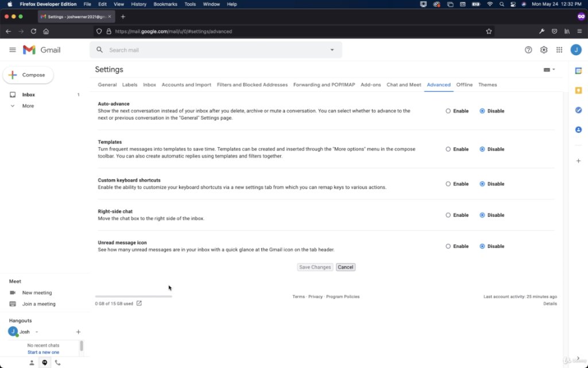Open the Tasks side panel icon
The image size is (588, 368).
[578, 110]
